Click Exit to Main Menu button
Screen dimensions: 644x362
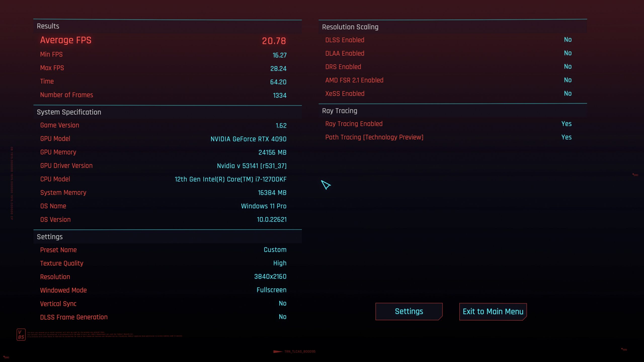(x=493, y=312)
